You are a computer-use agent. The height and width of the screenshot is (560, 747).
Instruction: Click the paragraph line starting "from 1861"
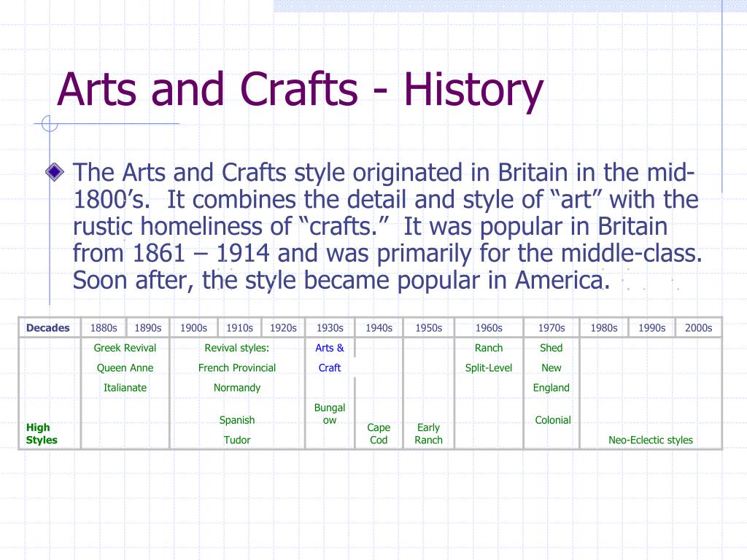point(387,253)
